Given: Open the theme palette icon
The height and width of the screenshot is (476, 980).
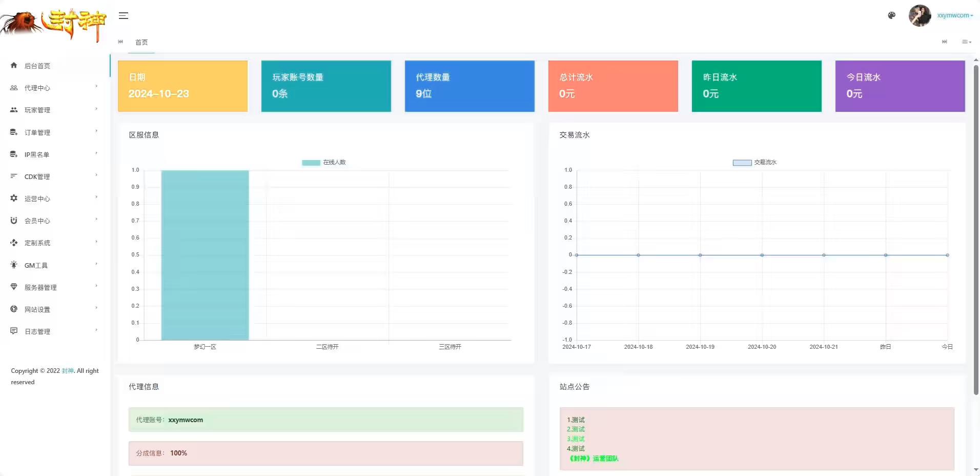Looking at the screenshot, I should [891, 15].
